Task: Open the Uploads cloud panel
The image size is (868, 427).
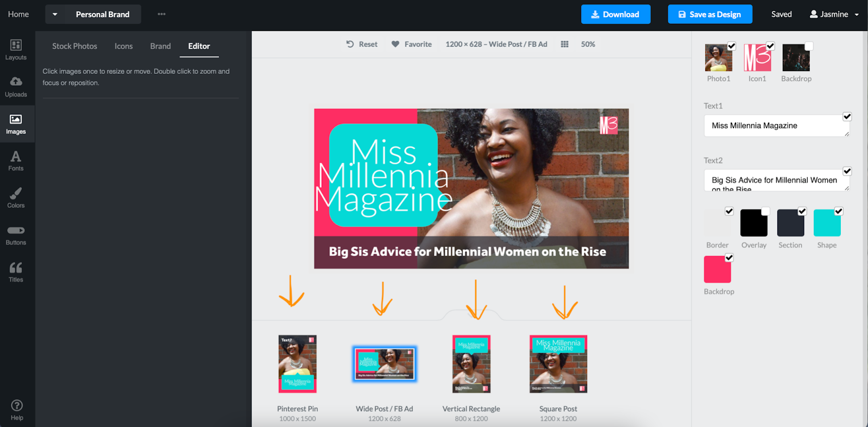Action: (16, 87)
